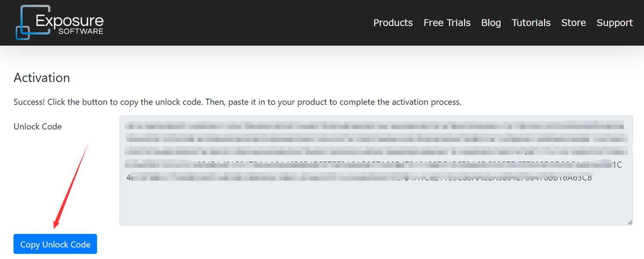Open the Products menu

tap(393, 23)
